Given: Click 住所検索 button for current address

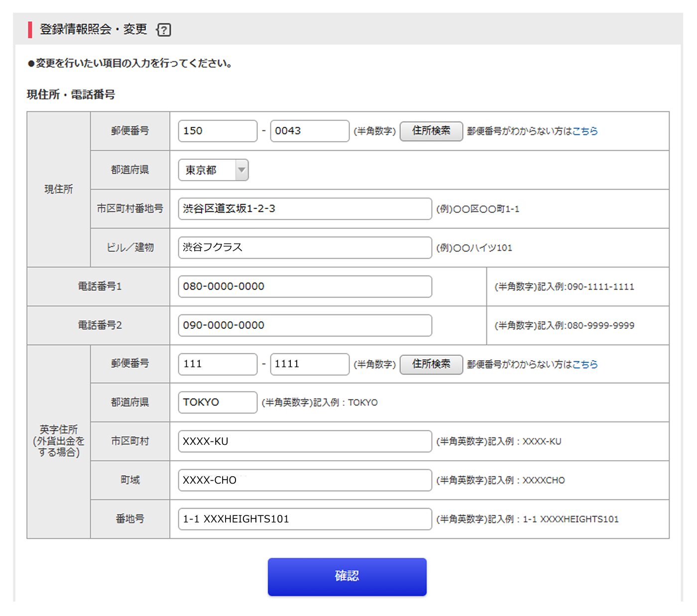Looking at the screenshot, I should pos(431,131).
